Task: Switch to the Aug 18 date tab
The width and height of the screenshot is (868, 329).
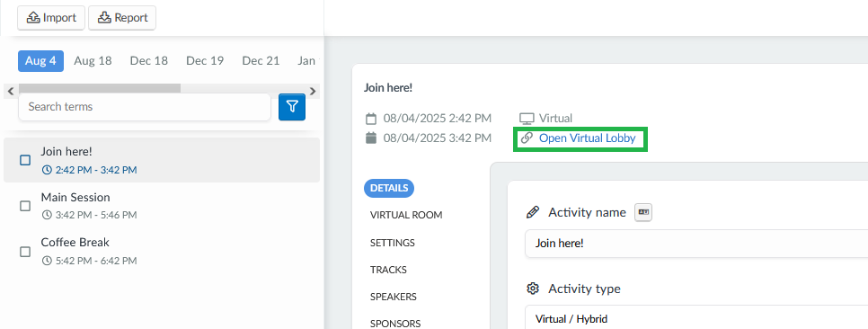Action: [x=93, y=61]
